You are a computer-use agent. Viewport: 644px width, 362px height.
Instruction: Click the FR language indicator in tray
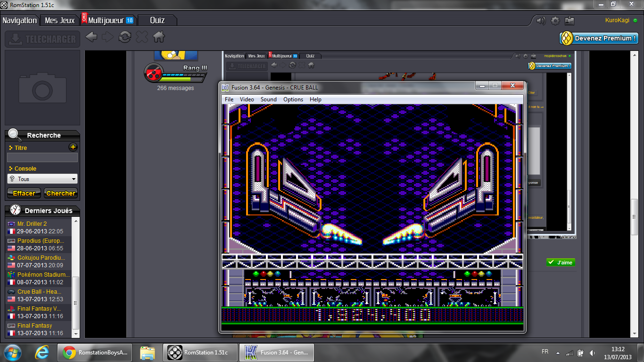point(545,352)
